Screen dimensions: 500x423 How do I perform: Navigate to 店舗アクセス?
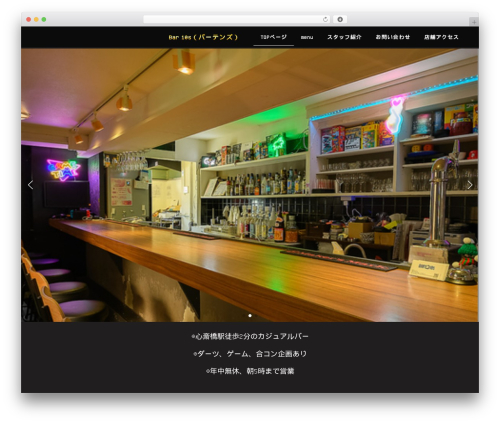(441, 37)
